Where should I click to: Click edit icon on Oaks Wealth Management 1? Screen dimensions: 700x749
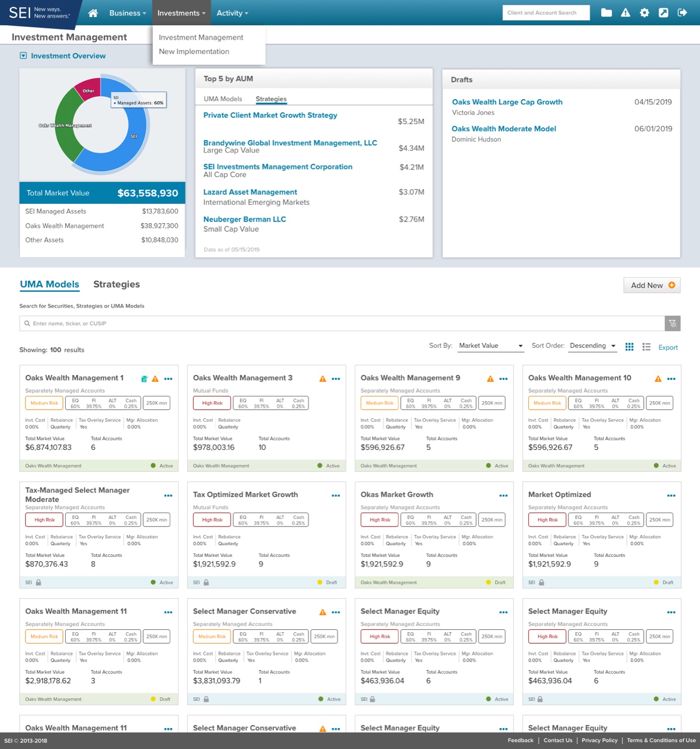(144, 379)
